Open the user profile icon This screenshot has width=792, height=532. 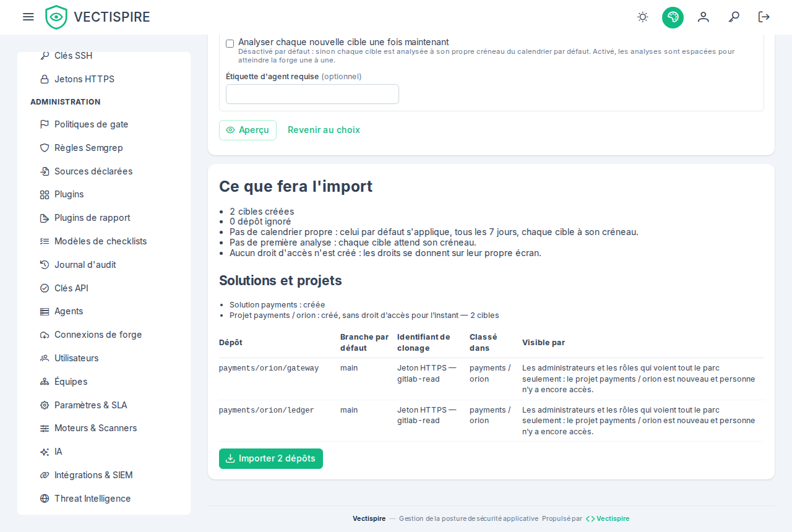704,17
